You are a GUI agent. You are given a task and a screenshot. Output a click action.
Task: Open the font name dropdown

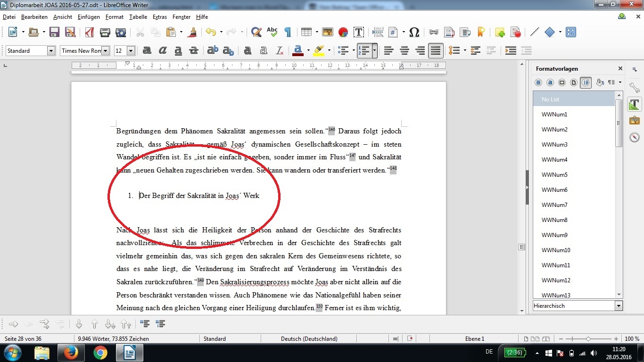pyautogui.click(x=106, y=51)
